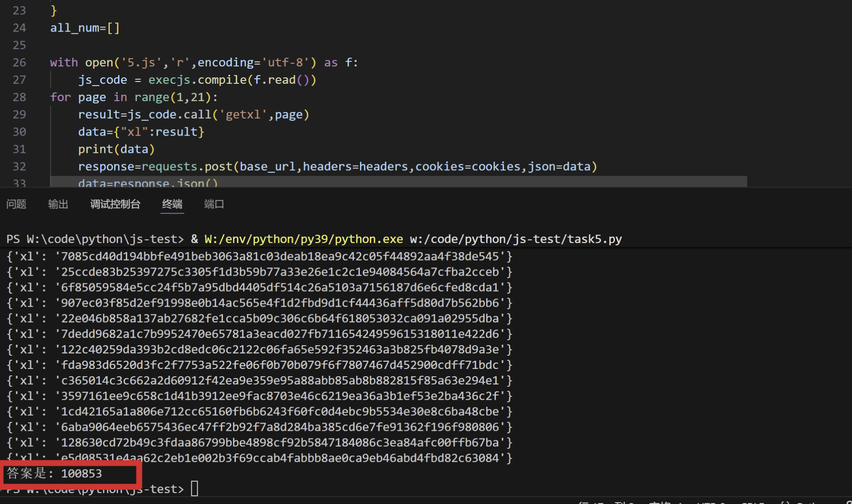Click terminal output starting with 907ec03f

(259, 303)
